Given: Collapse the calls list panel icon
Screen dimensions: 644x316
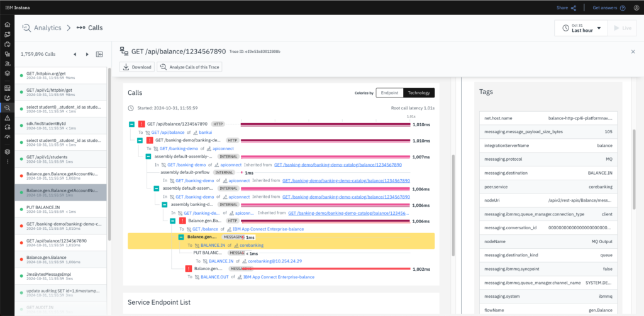Looking at the screenshot, I should pyautogui.click(x=99, y=54).
